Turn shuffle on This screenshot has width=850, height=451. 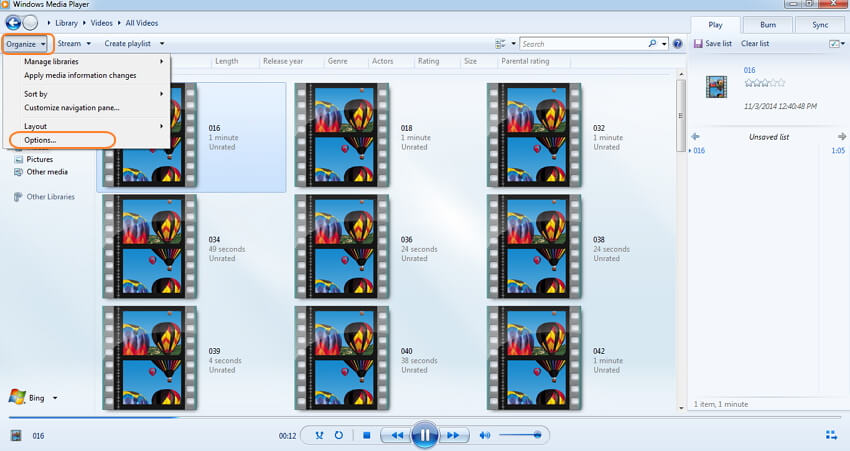point(319,435)
